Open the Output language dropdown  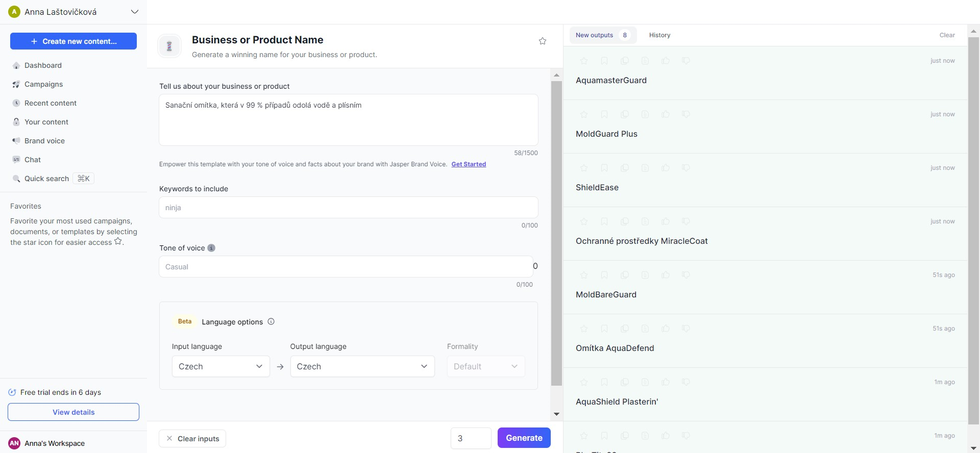pyautogui.click(x=362, y=366)
